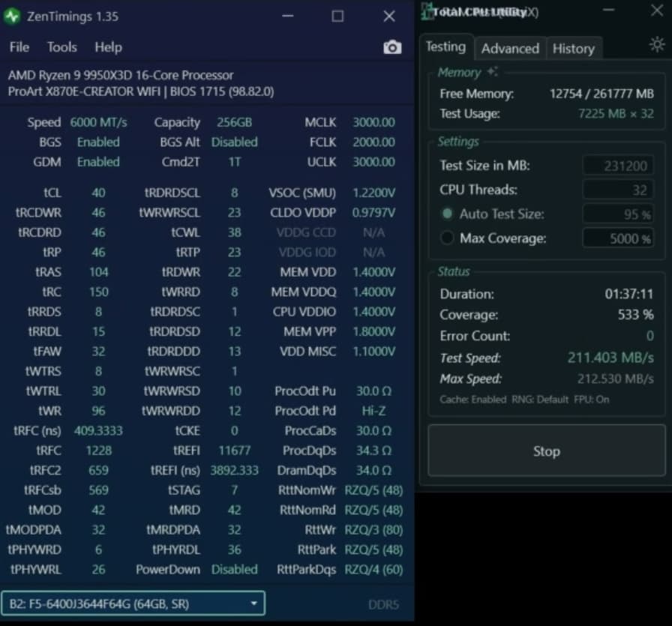Open the Help menu in ZenTimings
This screenshot has width=672, height=626.
click(x=109, y=47)
